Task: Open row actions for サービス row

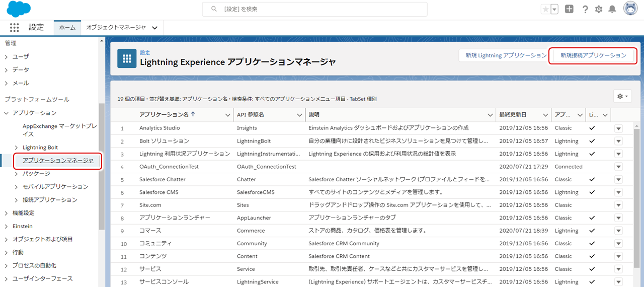Action: [x=618, y=269]
